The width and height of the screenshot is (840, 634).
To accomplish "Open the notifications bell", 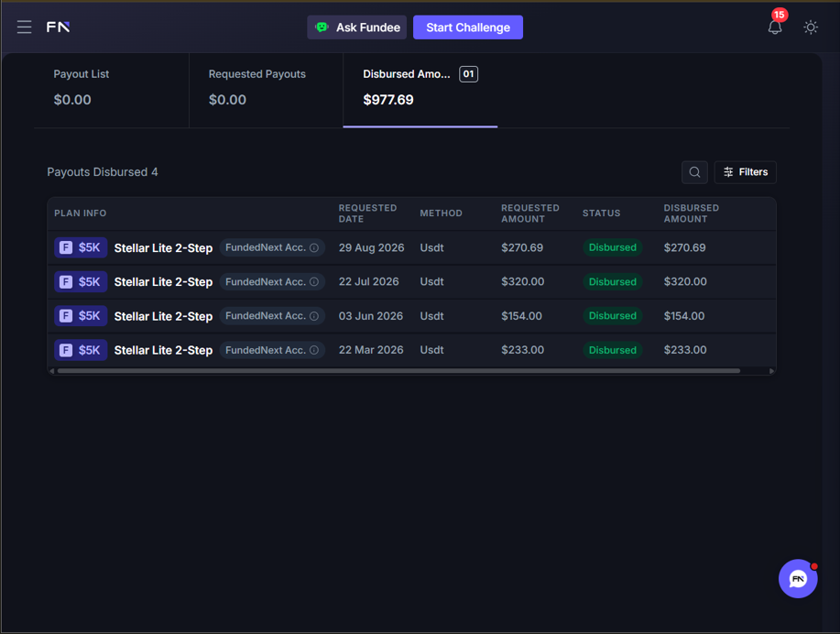I will pos(775,27).
